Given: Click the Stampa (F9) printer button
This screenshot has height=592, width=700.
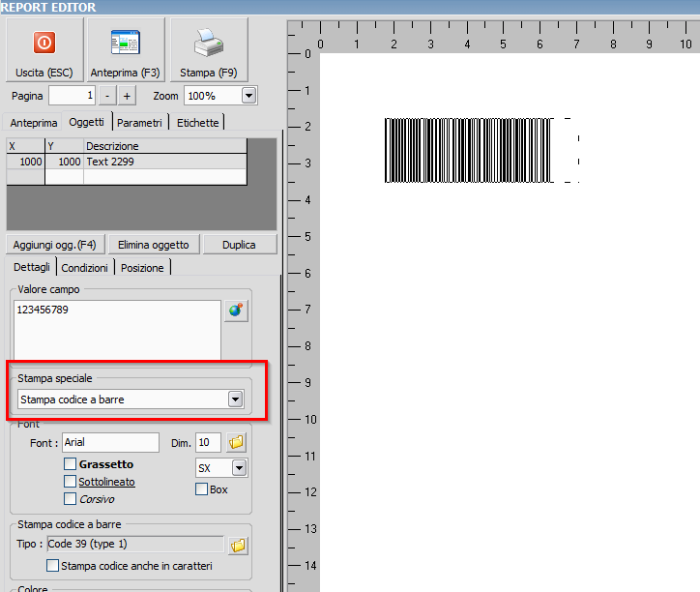Looking at the screenshot, I should point(209,49).
